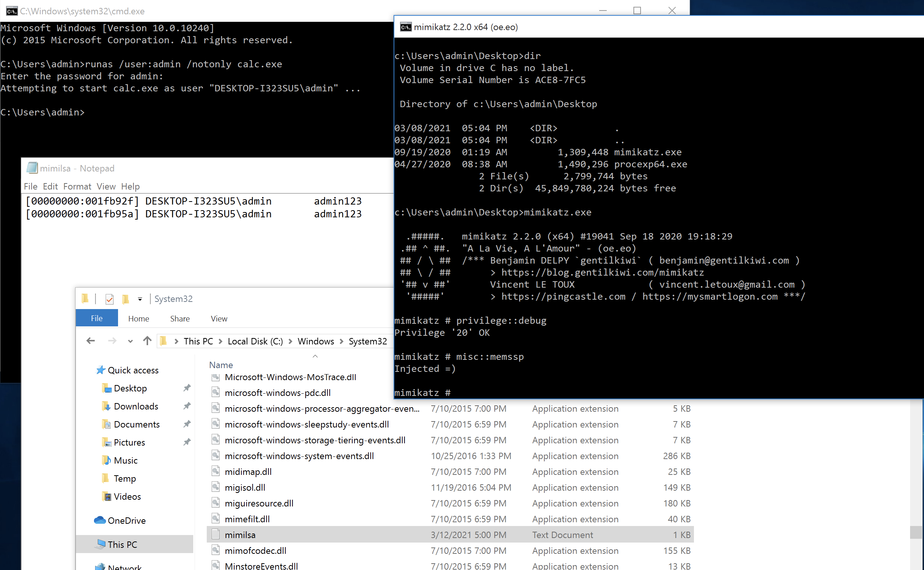This screenshot has width=924, height=570.
Task: Sort files by the Name column header
Action: pyautogui.click(x=221, y=365)
